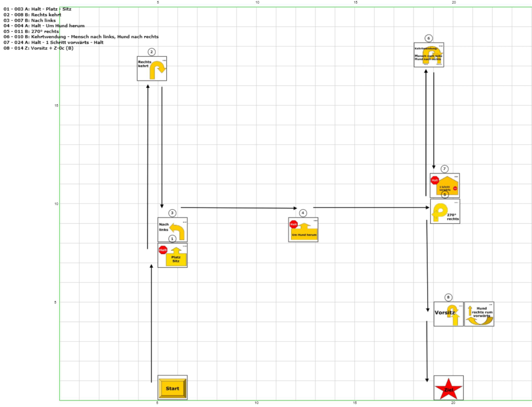The height and width of the screenshot is (407, 532).
Task: Click the yellow Start sign
Action: (x=172, y=388)
